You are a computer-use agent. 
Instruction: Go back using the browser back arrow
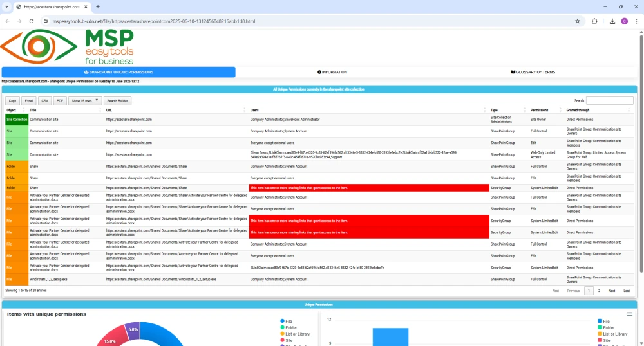coord(7,21)
